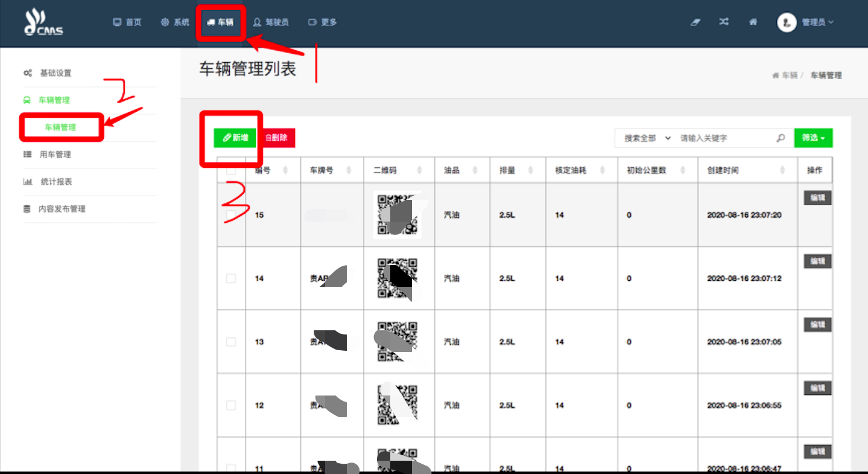Click the QR code for row 14

click(397, 278)
